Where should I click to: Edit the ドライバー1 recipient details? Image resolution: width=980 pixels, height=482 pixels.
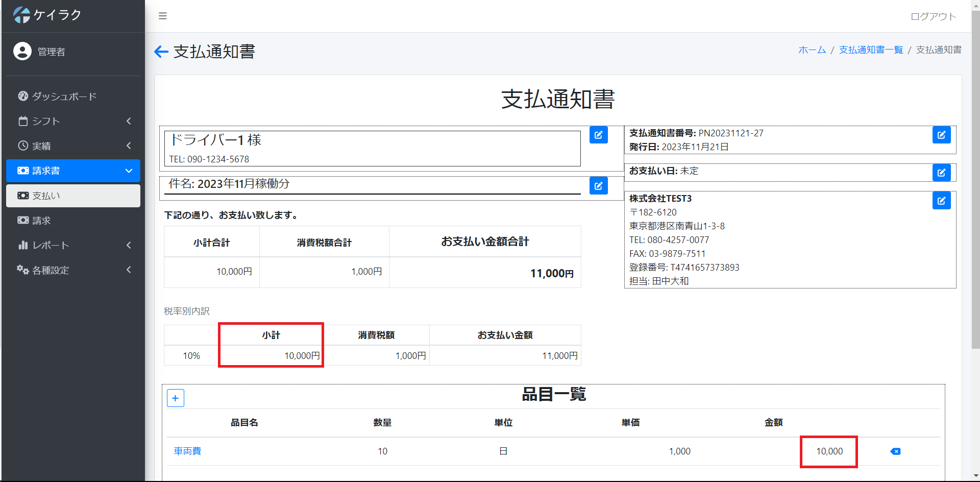[x=598, y=135]
